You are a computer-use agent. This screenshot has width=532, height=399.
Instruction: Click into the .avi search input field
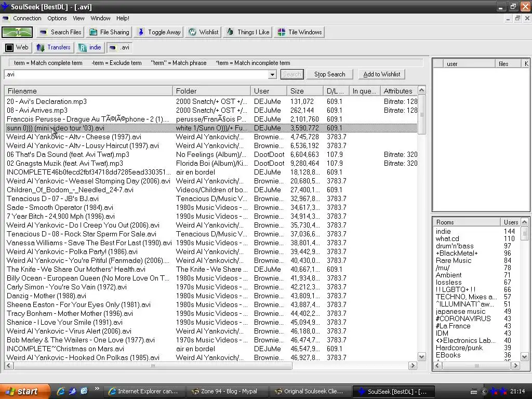pyautogui.click(x=136, y=74)
